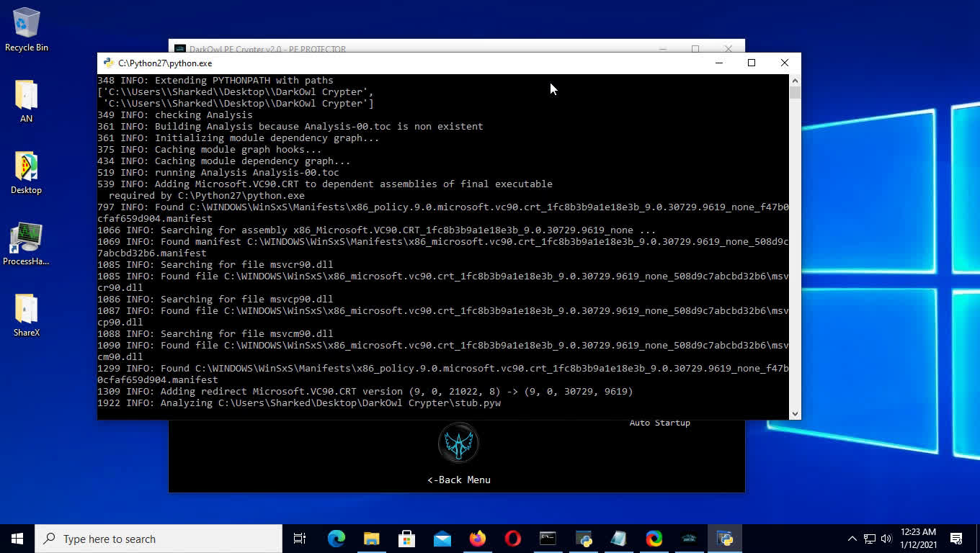Open File Explorer from taskbar

tap(371, 539)
